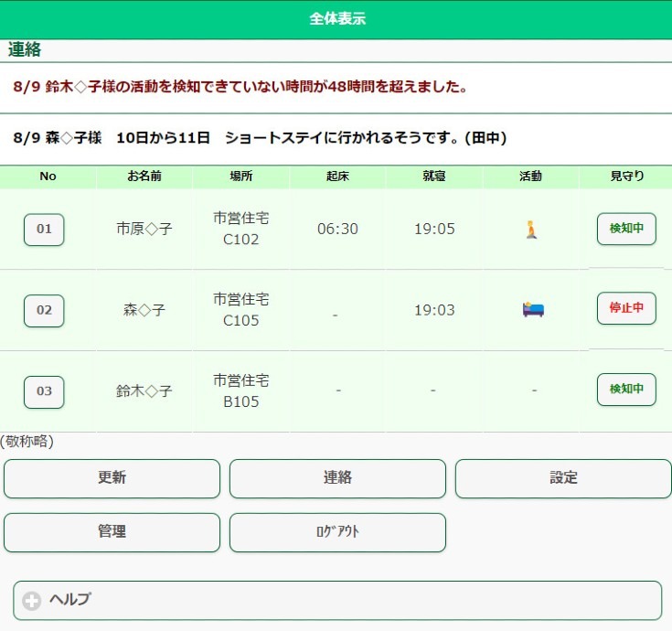
Task: Open resident number 02 details
Action: pyautogui.click(x=44, y=310)
